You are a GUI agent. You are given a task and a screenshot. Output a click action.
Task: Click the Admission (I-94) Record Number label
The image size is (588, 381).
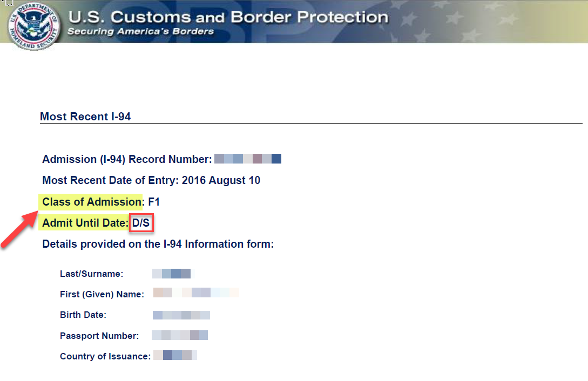pos(127,159)
